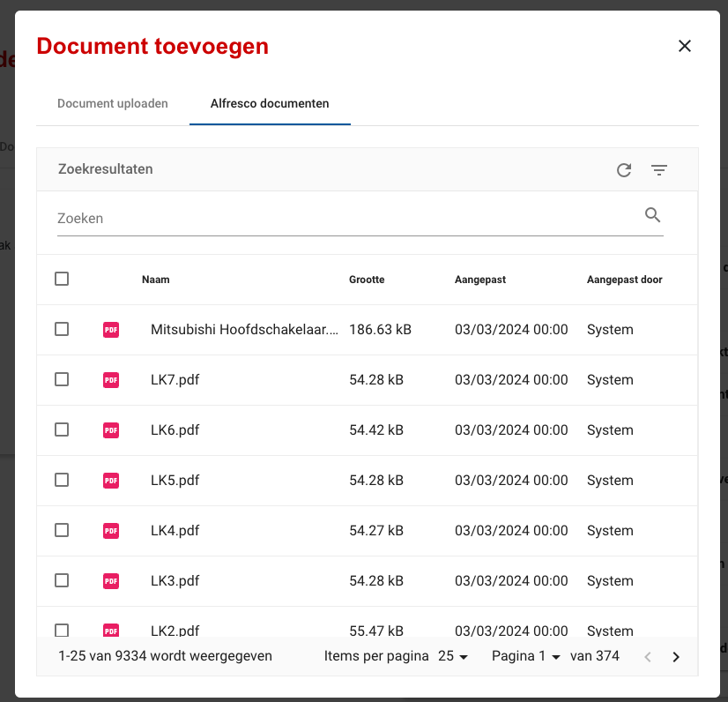Click the search magnifier icon
The height and width of the screenshot is (702, 728).
tap(652, 215)
